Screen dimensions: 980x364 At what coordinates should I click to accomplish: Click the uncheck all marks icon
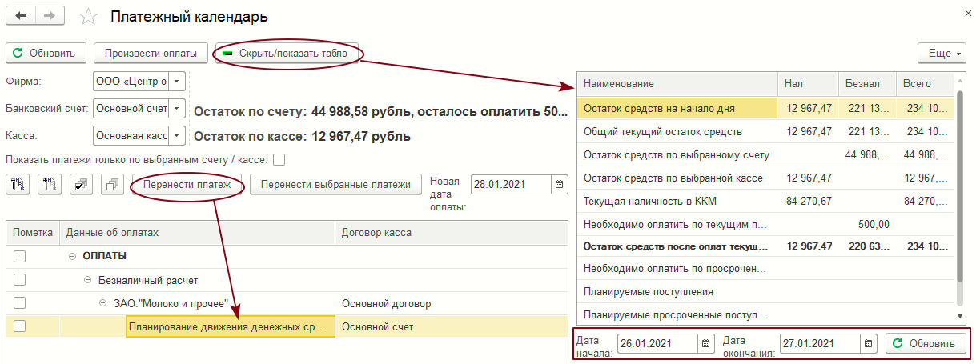coord(111,185)
